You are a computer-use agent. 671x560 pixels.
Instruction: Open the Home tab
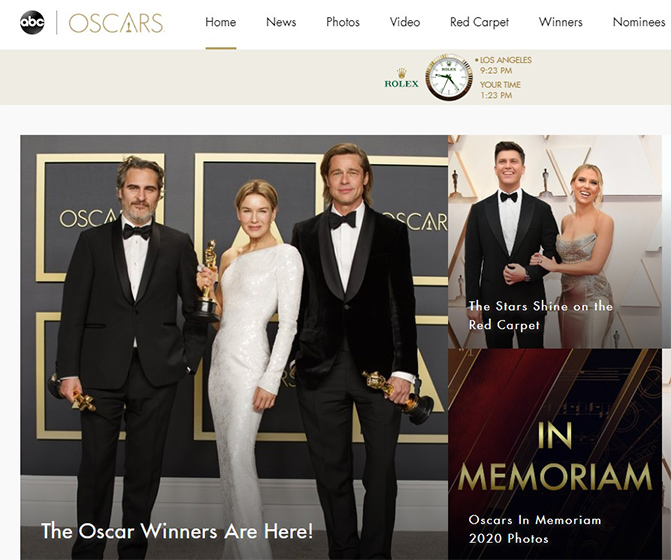click(220, 22)
